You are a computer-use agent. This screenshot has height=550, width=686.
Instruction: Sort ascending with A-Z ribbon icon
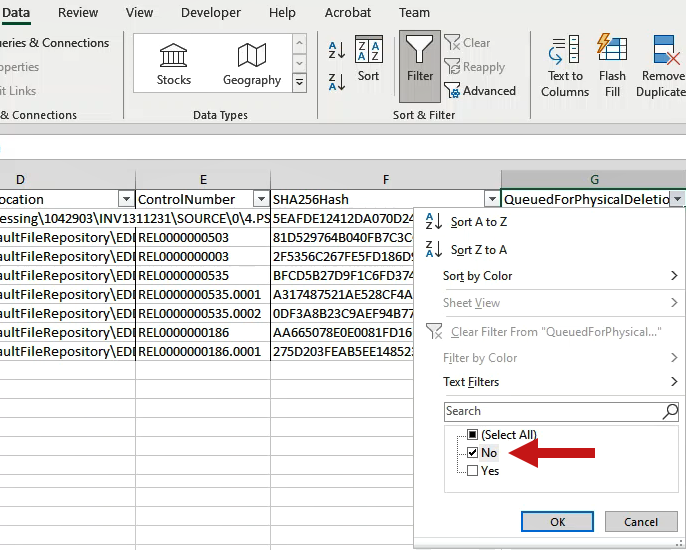click(x=337, y=50)
